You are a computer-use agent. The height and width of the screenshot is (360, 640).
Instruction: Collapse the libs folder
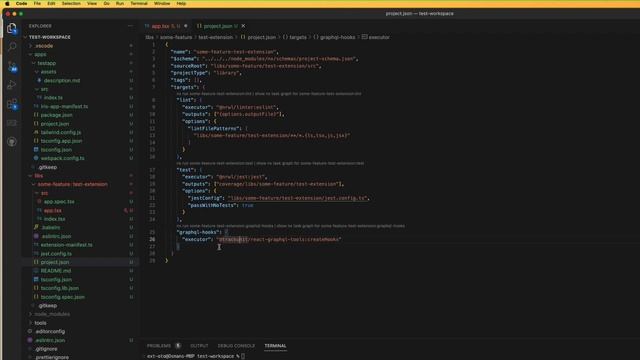(30, 176)
